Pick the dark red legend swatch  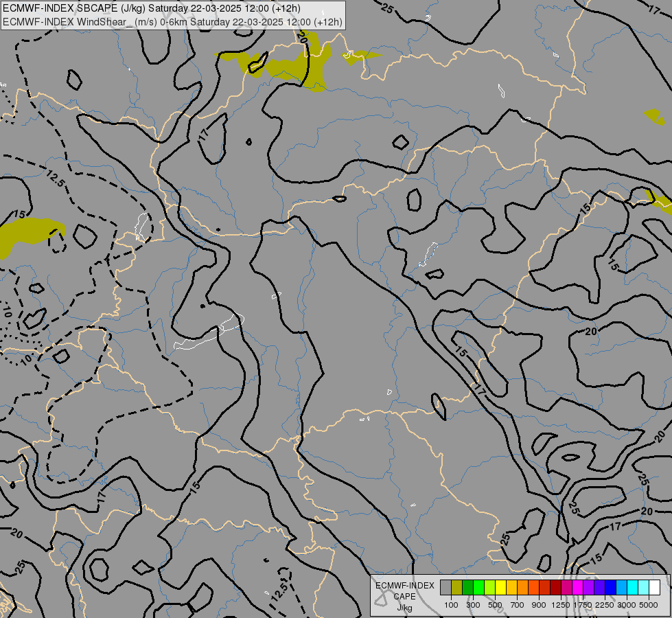point(555,587)
